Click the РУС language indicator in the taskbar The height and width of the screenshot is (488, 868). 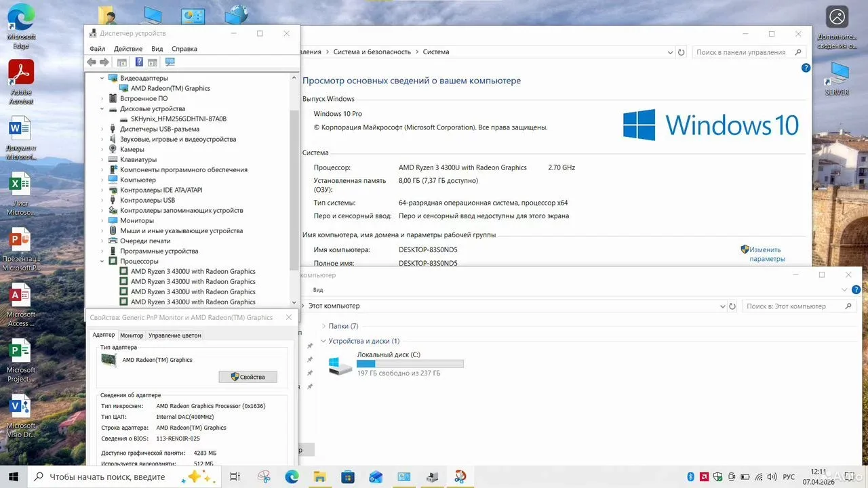coord(789,476)
